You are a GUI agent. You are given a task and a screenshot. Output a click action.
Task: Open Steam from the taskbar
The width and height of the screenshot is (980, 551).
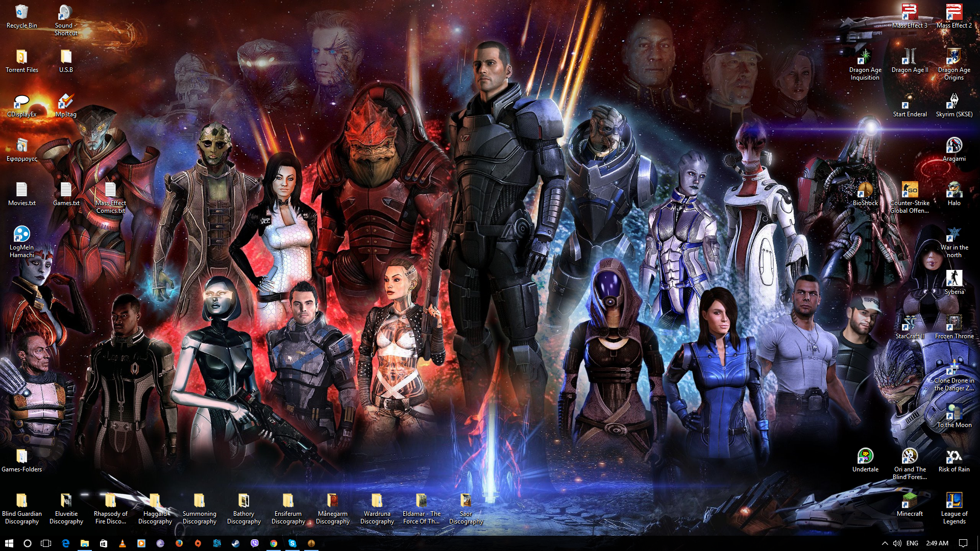(235, 543)
